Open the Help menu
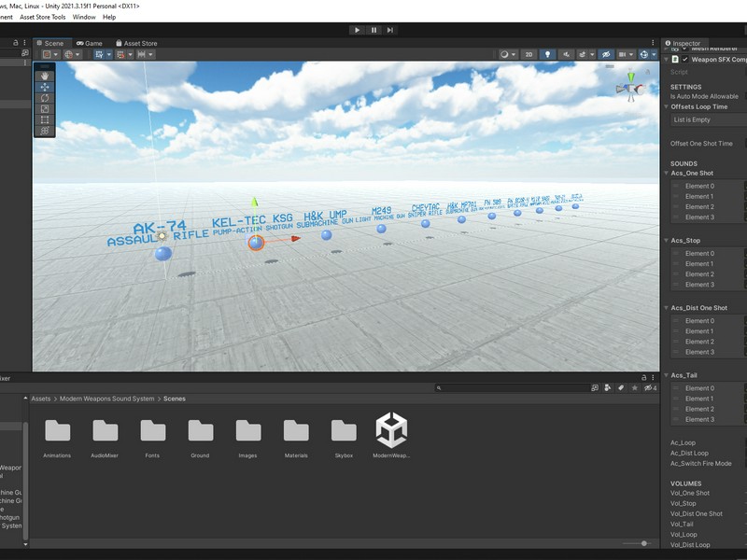 [109, 17]
